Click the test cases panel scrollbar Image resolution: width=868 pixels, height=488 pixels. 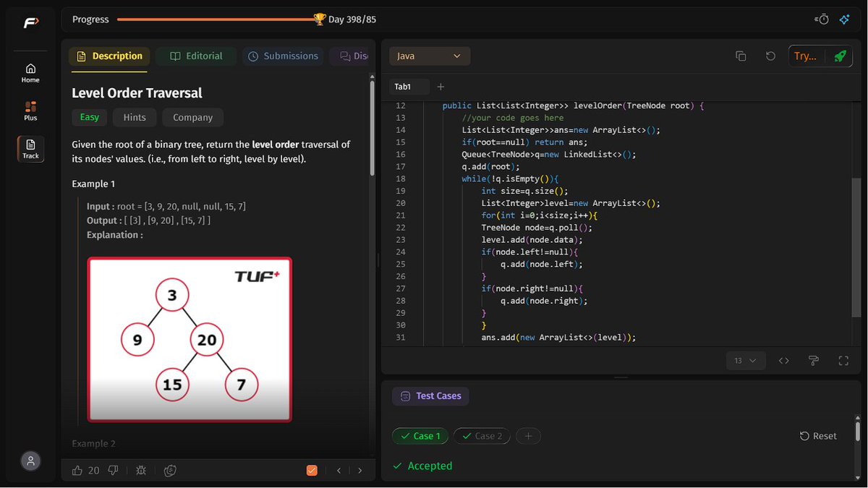[x=857, y=432]
